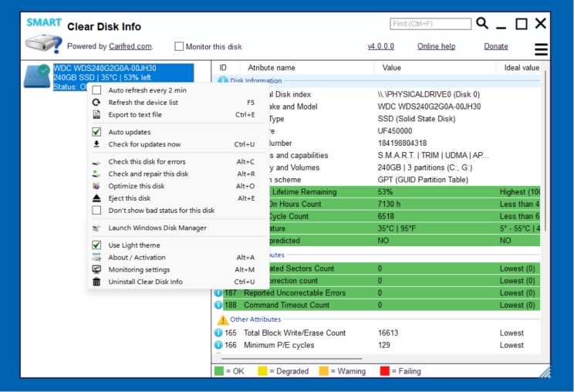Click the 7130 h power-on hours value
Screen dimensions: 574x392
(x=389, y=204)
